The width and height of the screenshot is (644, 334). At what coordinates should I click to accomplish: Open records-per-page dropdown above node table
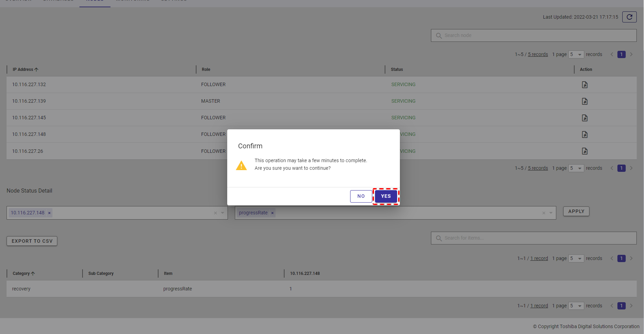pyautogui.click(x=576, y=55)
